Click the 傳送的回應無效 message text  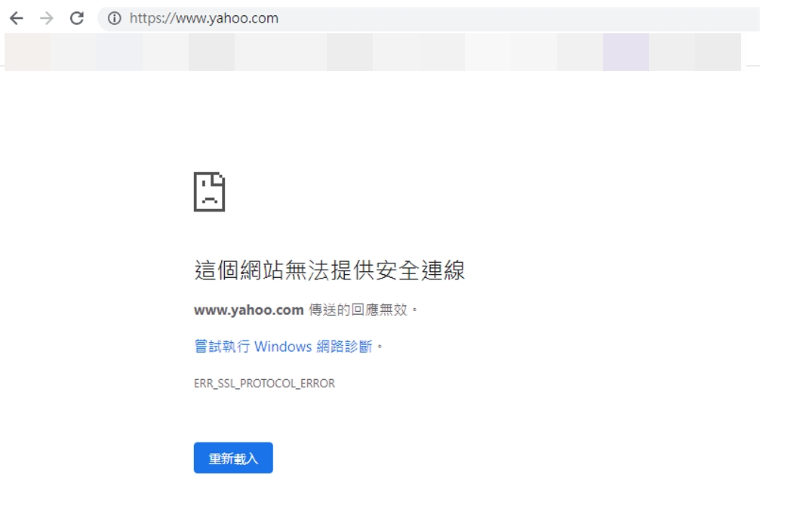pyautogui.click(x=358, y=310)
